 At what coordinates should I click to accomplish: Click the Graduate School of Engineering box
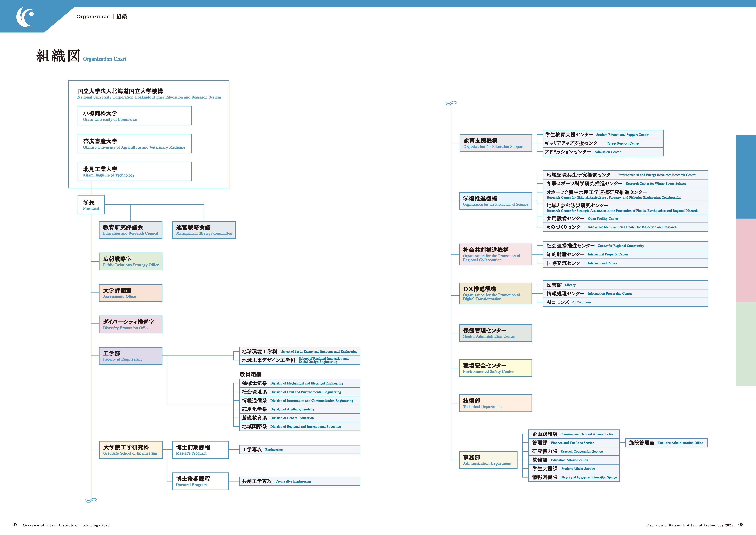click(x=131, y=450)
